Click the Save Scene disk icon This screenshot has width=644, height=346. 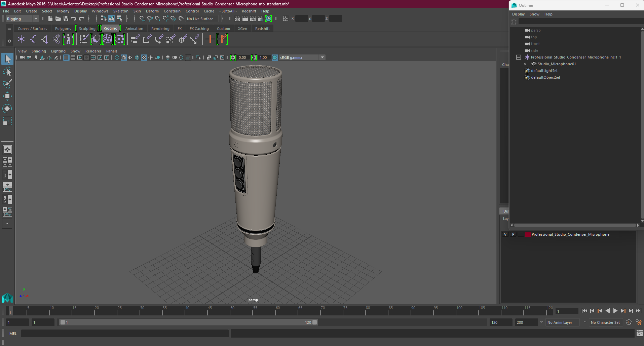66,19
